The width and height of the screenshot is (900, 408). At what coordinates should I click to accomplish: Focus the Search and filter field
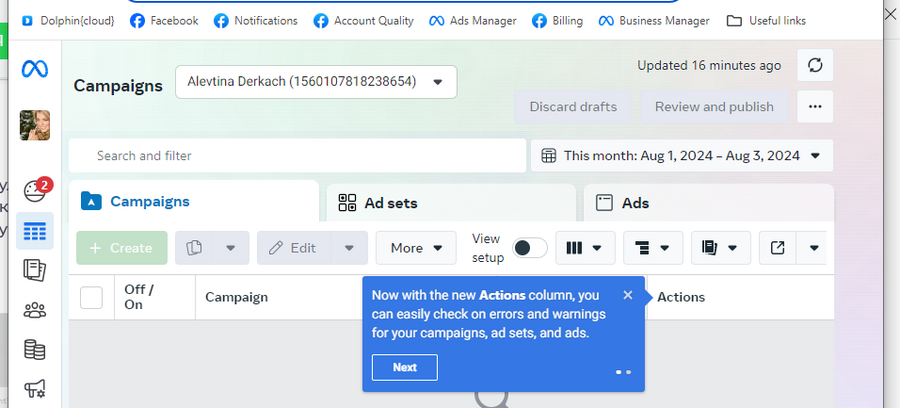(x=297, y=156)
